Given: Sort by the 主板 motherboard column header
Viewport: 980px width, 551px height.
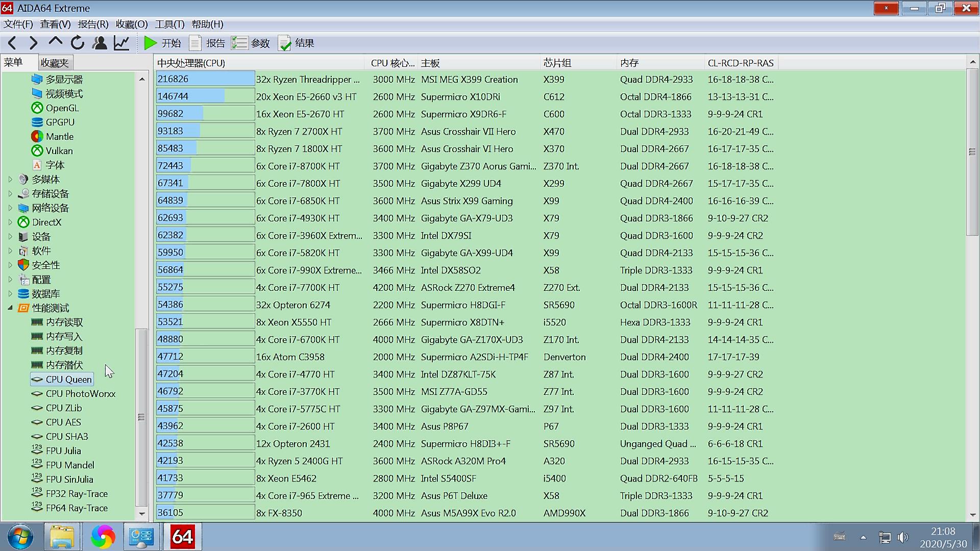Looking at the screenshot, I should coord(430,63).
